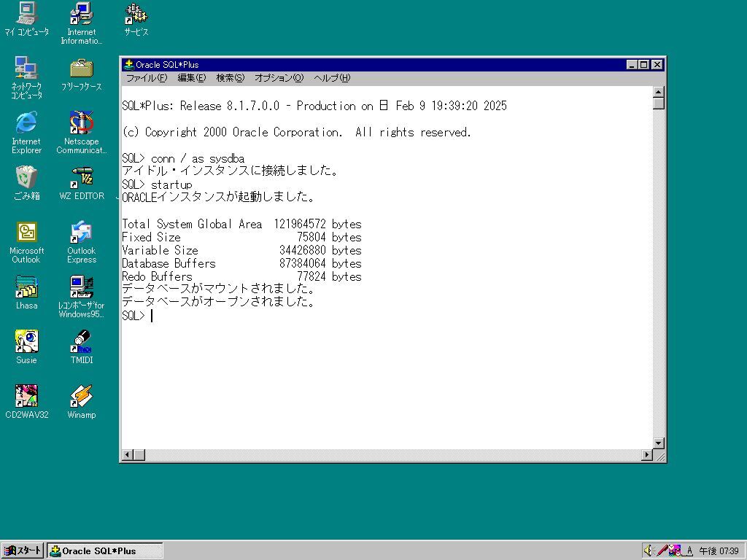Image resolution: width=747 pixels, height=560 pixels.
Task: Select the CD2WAV32 desktop shortcut
Action: (x=27, y=402)
